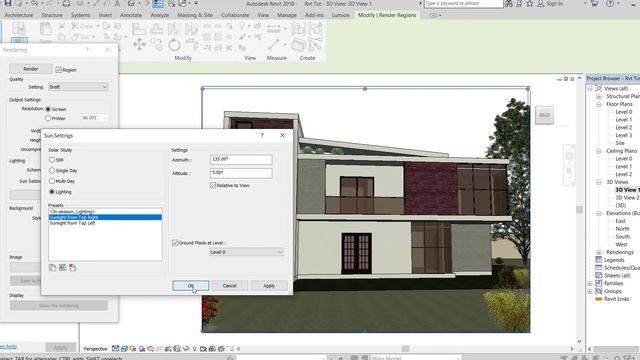
Task: Expand the Structural Plans tree node
Action: pyautogui.click(x=599, y=96)
